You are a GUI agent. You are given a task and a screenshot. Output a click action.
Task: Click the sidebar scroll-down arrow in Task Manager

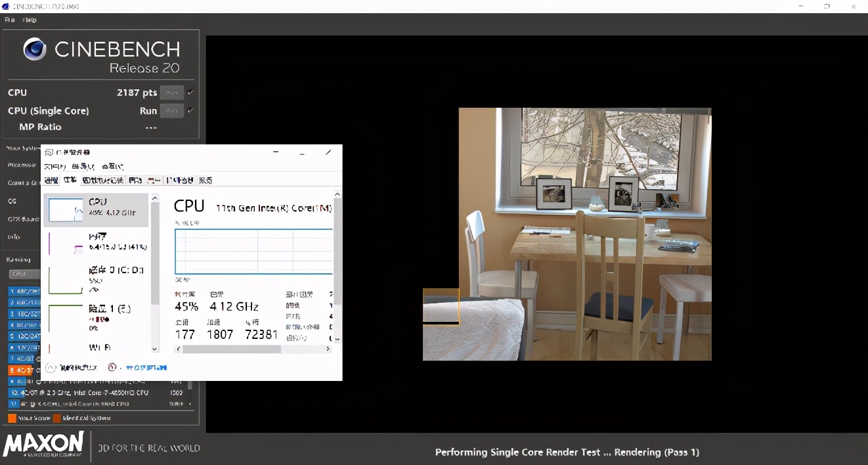[x=155, y=349]
